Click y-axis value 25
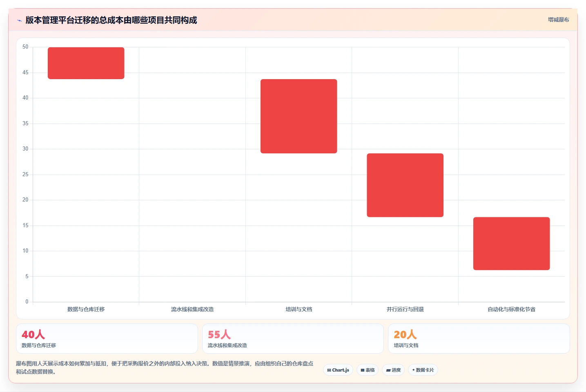This screenshot has width=586, height=392. click(x=25, y=175)
